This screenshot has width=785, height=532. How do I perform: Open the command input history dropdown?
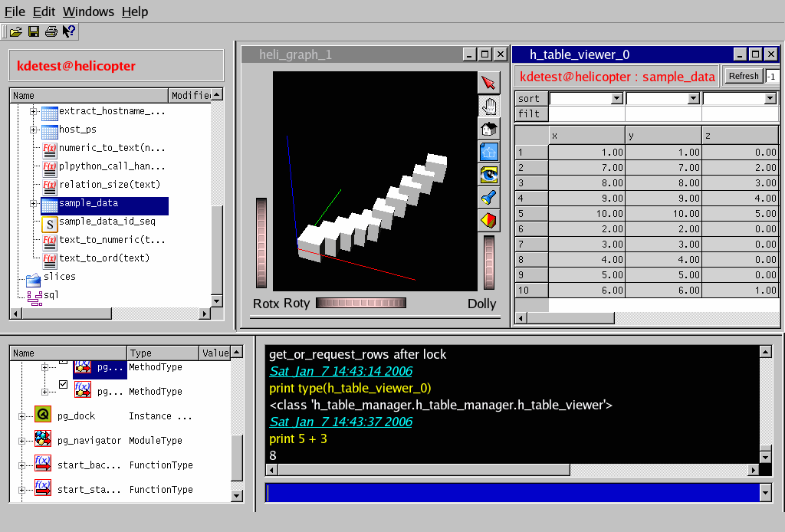point(764,493)
